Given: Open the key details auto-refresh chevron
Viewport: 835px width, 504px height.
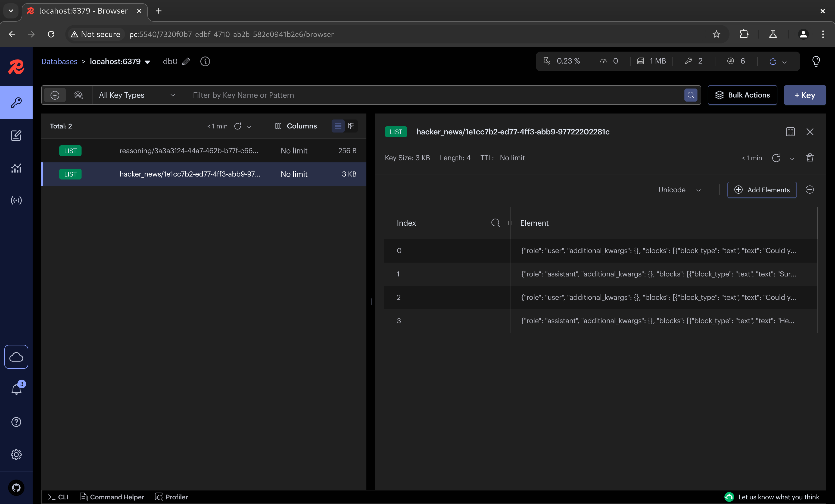Looking at the screenshot, I should (x=792, y=158).
